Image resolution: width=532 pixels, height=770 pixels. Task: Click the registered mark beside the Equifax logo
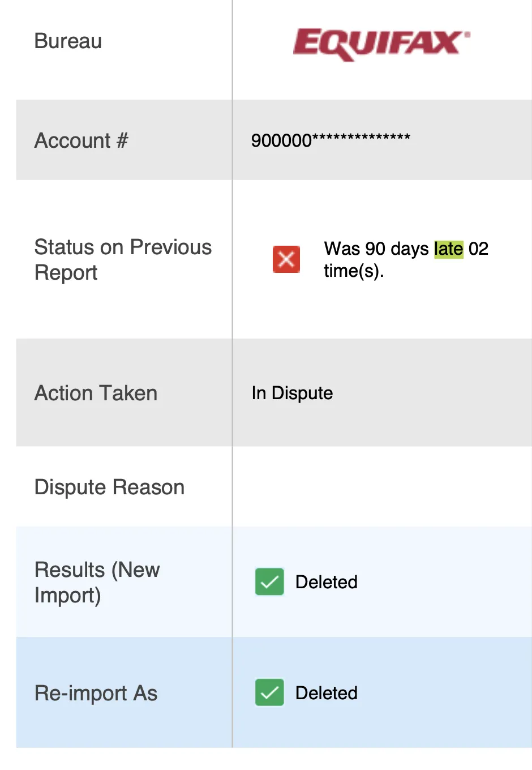click(x=467, y=34)
